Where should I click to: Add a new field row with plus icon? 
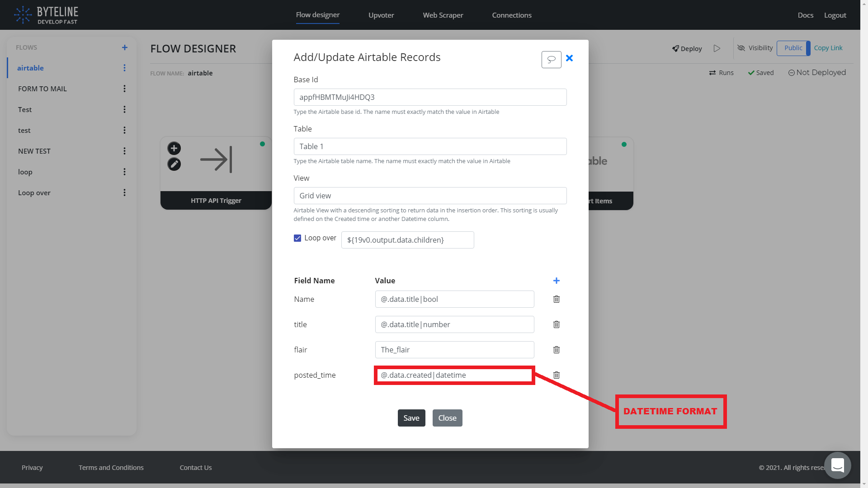click(557, 281)
